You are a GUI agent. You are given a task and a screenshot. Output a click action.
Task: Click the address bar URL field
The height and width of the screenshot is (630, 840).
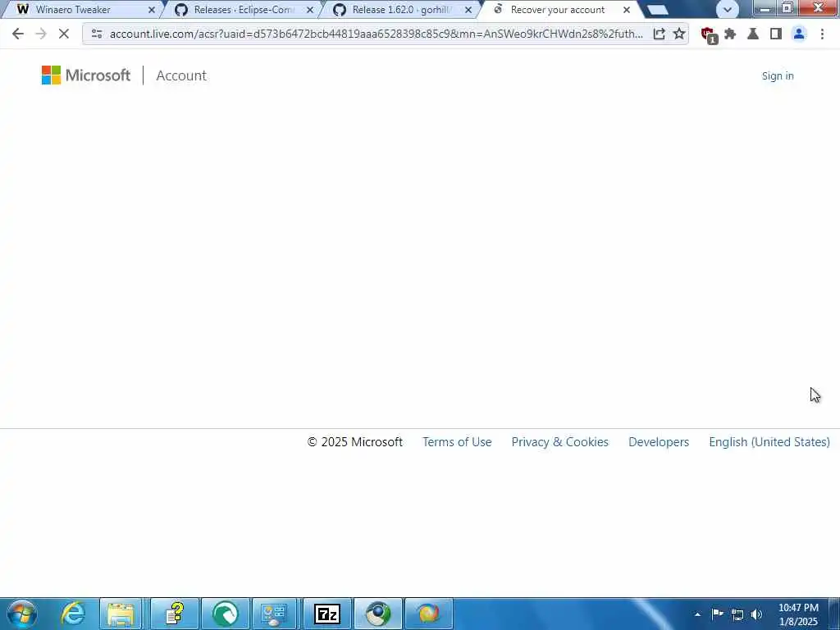click(x=376, y=34)
